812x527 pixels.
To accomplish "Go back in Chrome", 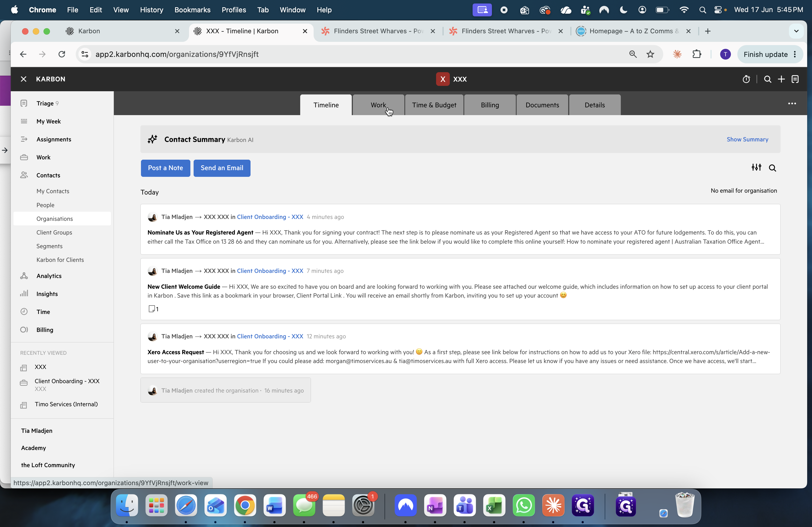I will point(23,54).
